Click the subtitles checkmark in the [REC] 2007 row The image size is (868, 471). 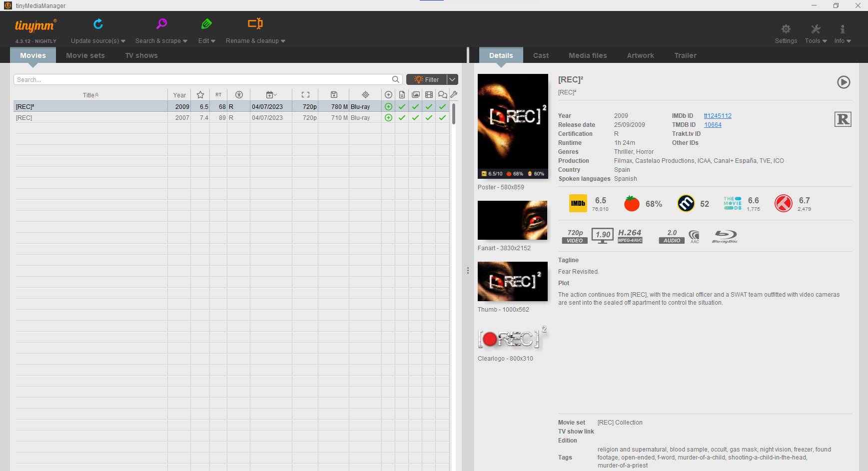pos(442,118)
